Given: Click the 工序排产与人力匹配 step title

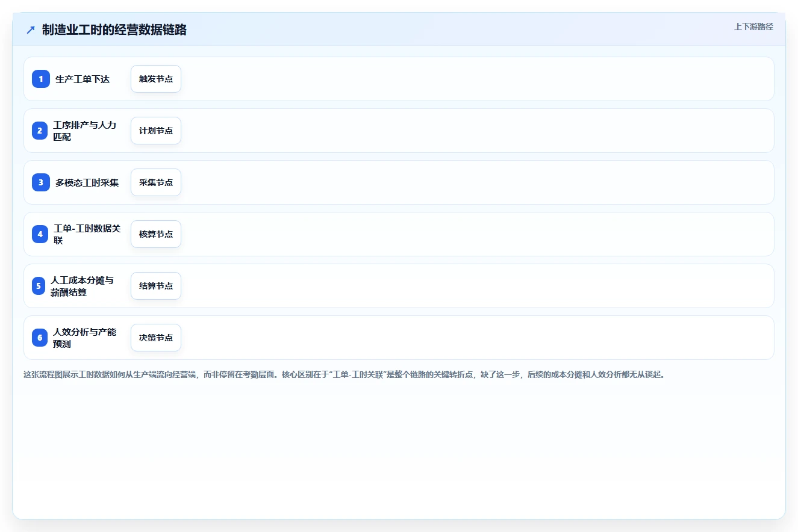Looking at the screenshot, I should (84, 131).
